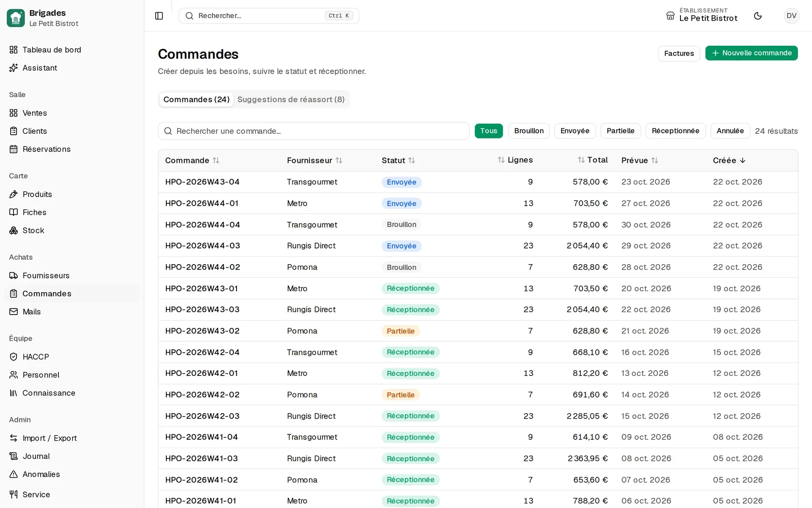Filter orders by Réceptionnée status
The height and width of the screenshot is (508, 812).
click(x=675, y=131)
